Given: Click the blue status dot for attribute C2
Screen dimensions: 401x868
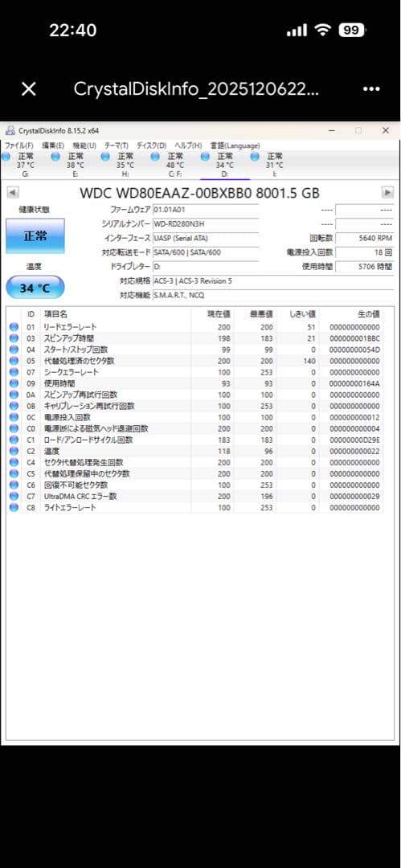Looking at the screenshot, I should click(x=14, y=451).
